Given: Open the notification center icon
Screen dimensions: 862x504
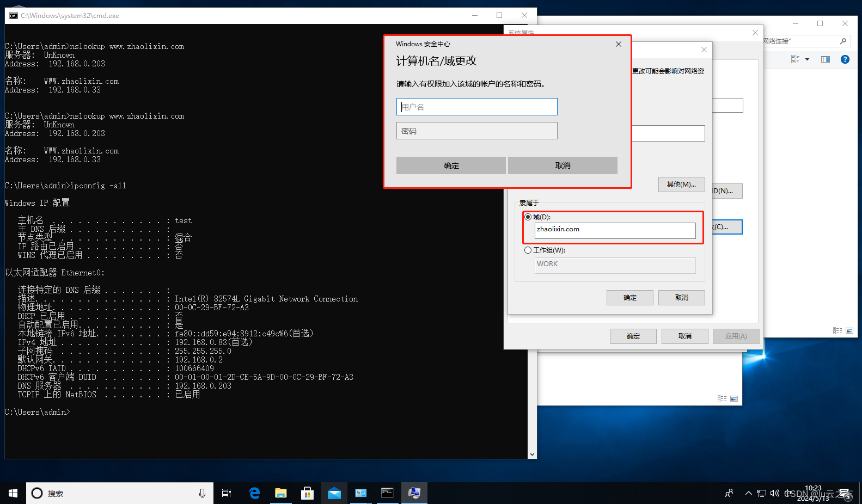Looking at the screenshot, I should [845, 493].
